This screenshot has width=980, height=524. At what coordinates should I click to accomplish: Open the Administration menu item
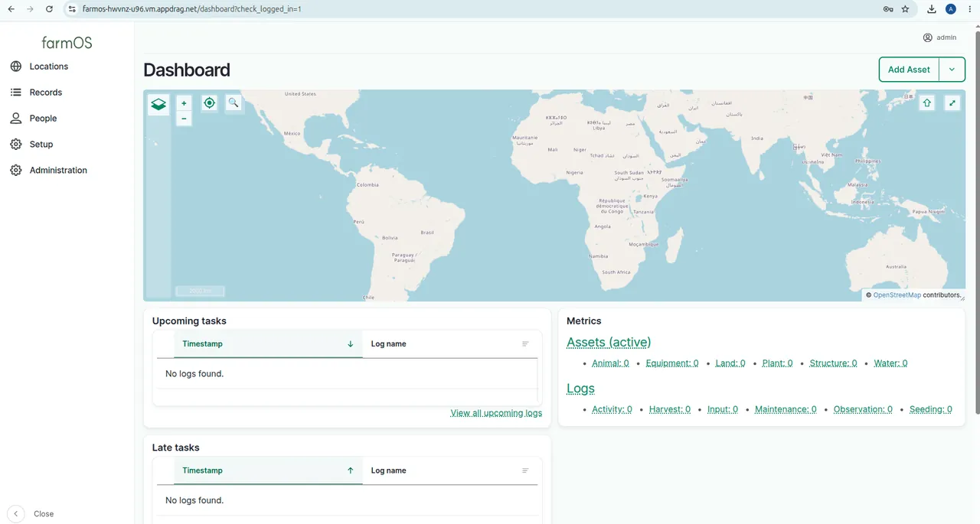(58, 171)
